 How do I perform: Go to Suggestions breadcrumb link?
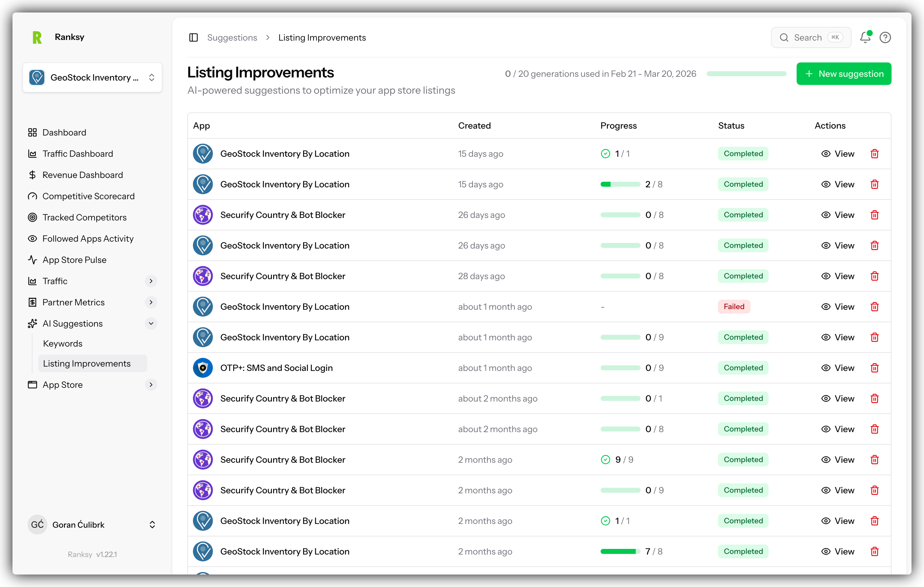[232, 37]
